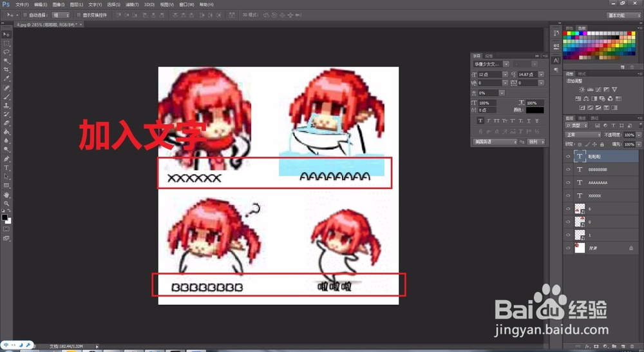
Task: Add a Brightness/Contrast adjustment
Action: tap(582, 89)
